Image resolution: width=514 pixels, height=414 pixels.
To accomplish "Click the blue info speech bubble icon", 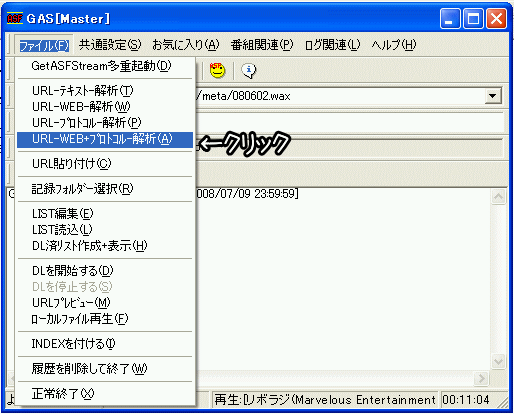I will 249,70.
